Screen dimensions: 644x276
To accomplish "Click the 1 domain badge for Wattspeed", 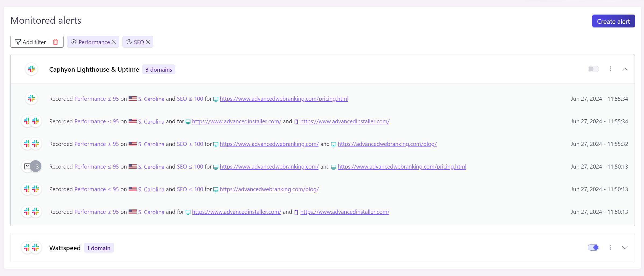I will coord(98,248).
